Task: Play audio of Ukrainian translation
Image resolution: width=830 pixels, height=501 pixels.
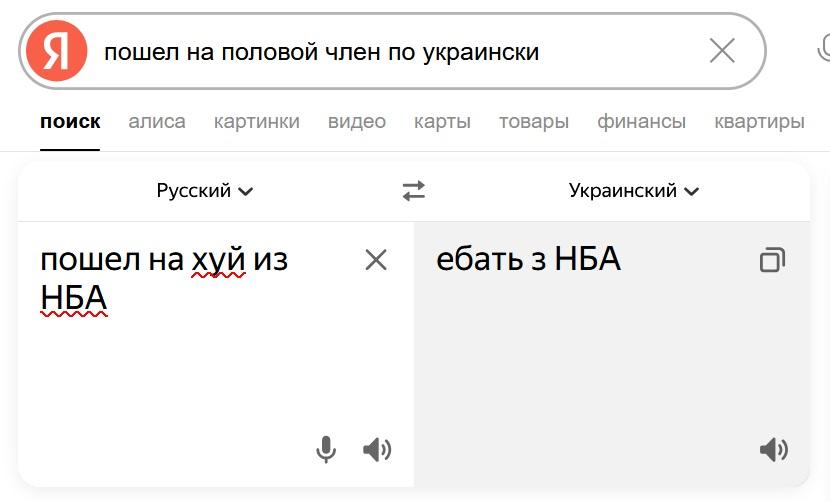Action: point(773,450)
